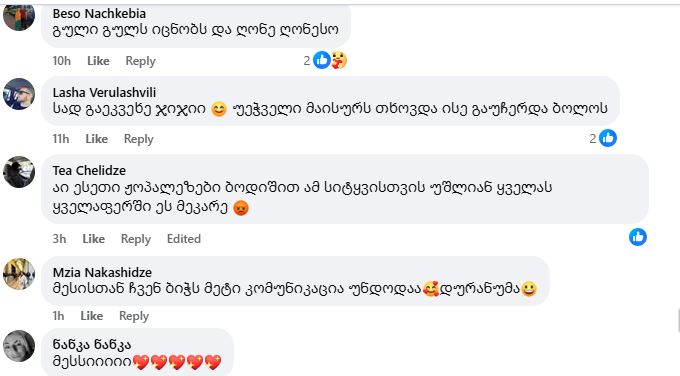
Task: Reply to Beso Nachkebia's comment
Action: 140,61
